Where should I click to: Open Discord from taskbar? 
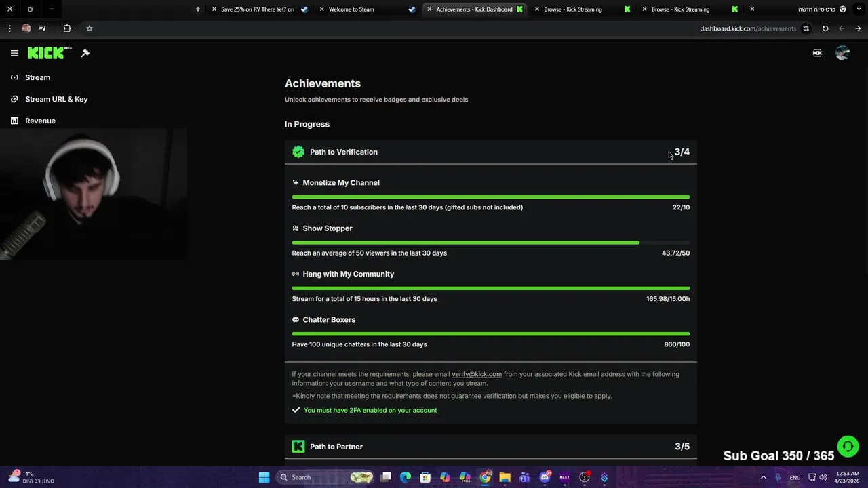(545, 477)
